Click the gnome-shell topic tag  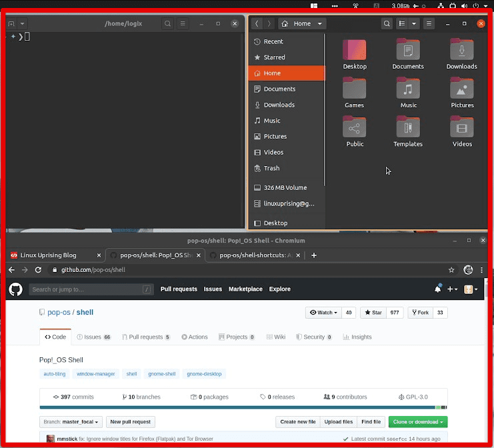pos(162,374)
